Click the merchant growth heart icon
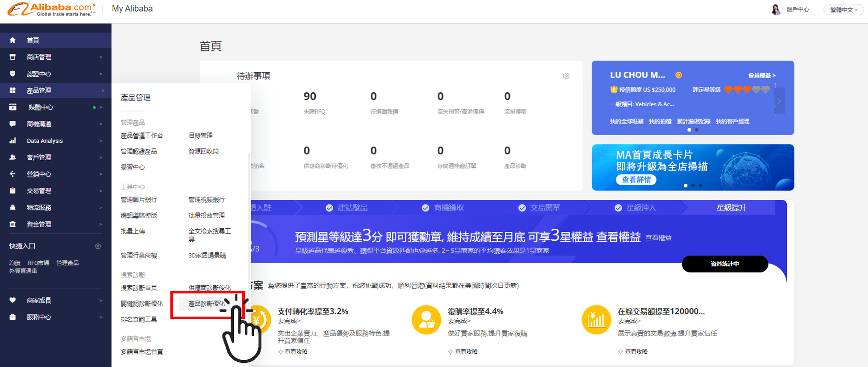The height and width of the screenshot is (367, 868). [x=12, y=300]
